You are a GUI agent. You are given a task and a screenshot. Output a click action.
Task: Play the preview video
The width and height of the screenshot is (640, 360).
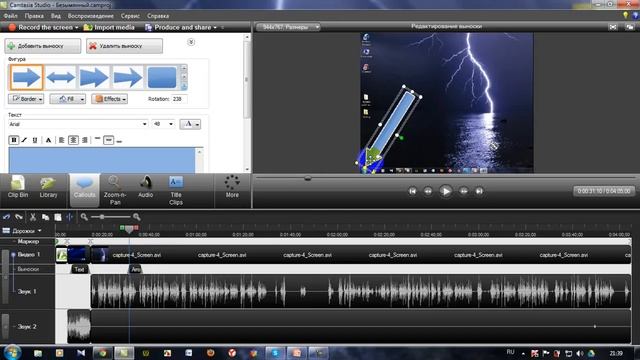tap(446, 191)
